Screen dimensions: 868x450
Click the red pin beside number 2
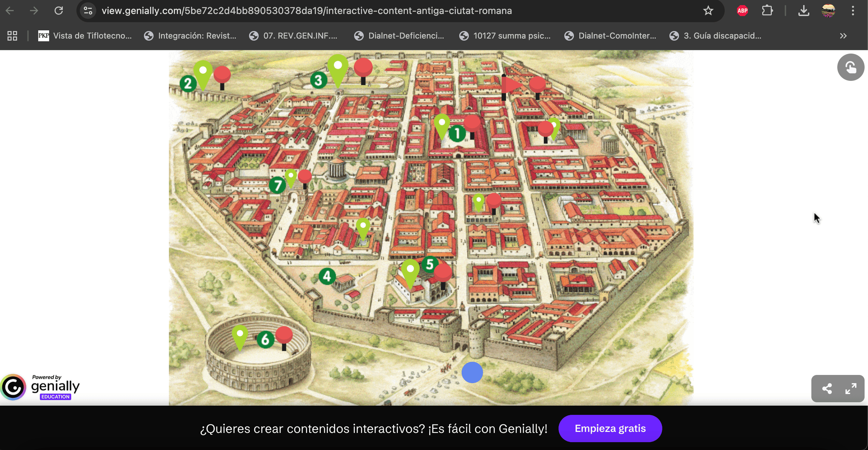tap(222, 78)
